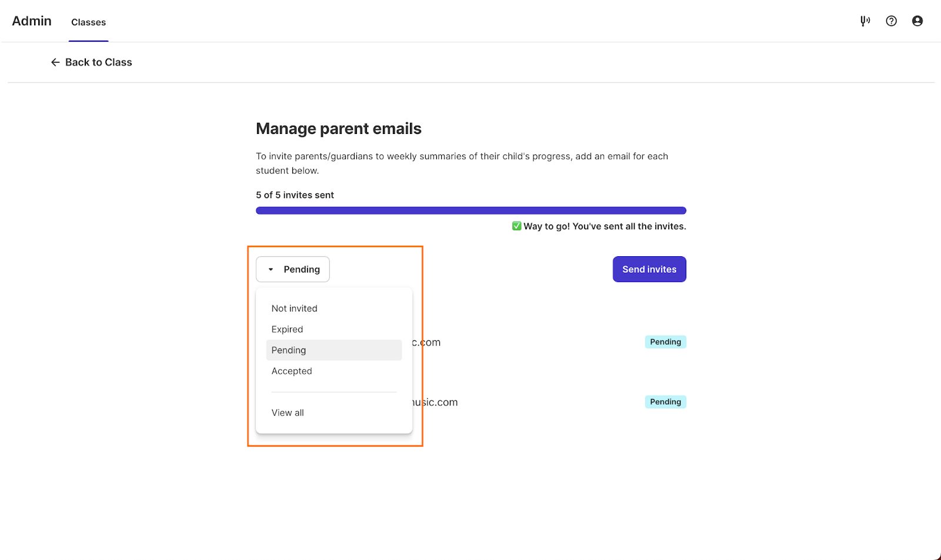Go Back to Class link
941x560 pixels.
click(x=91, y=62)
